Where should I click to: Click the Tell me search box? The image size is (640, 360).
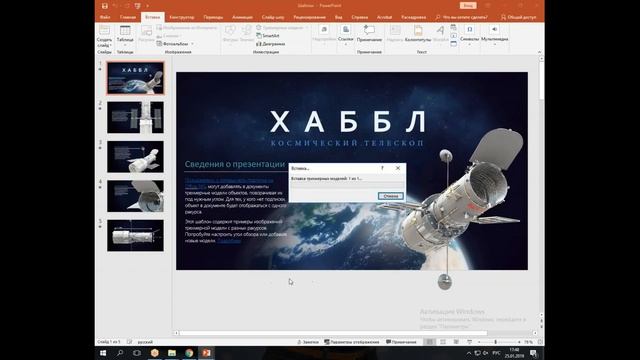462,17
